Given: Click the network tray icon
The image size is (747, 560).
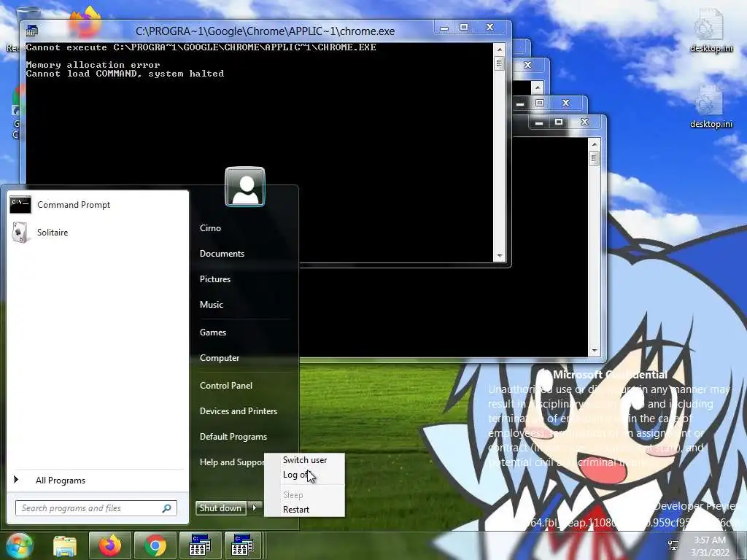Looking at the screenshot, I should click(x=673, y=545).
